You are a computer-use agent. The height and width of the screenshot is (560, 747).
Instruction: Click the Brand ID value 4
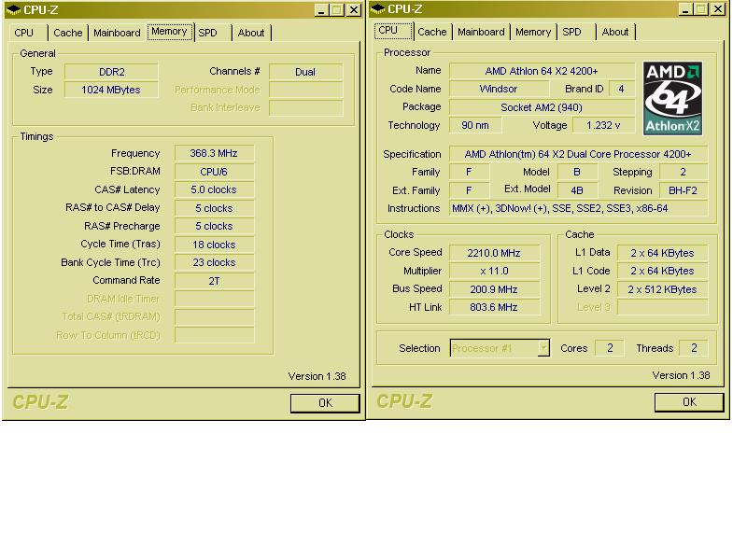click(622, 89)
